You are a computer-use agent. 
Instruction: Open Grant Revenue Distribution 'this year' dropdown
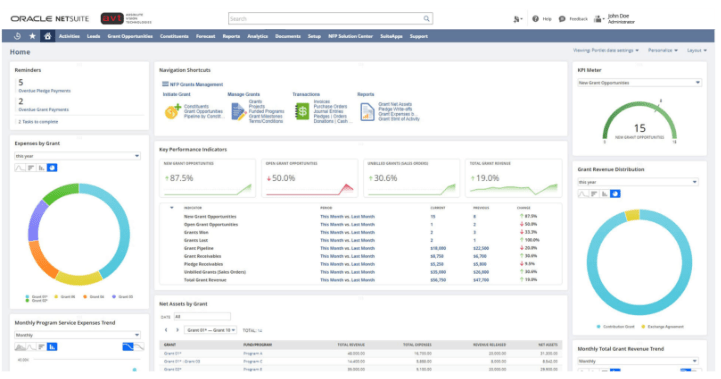point(638,182)
